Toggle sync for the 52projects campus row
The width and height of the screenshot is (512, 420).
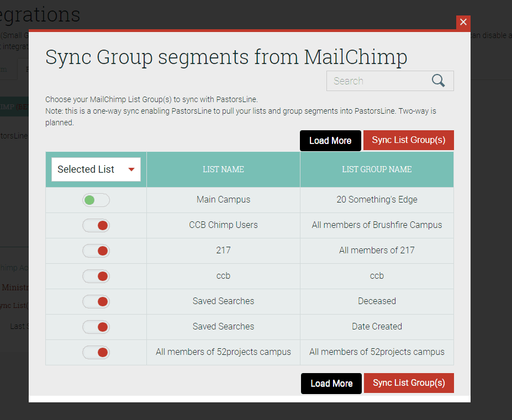pos(96,353)
